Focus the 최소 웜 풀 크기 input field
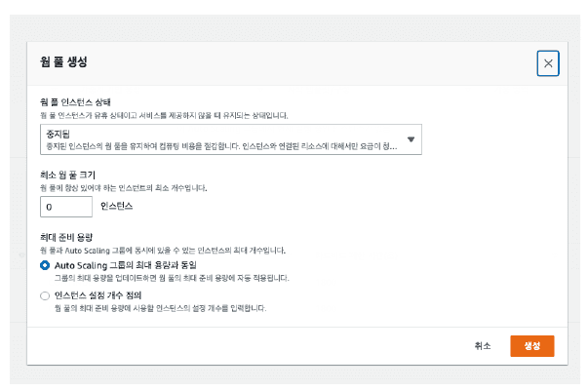This screenshot has width=588, height=391. click(x=66, y=207)
